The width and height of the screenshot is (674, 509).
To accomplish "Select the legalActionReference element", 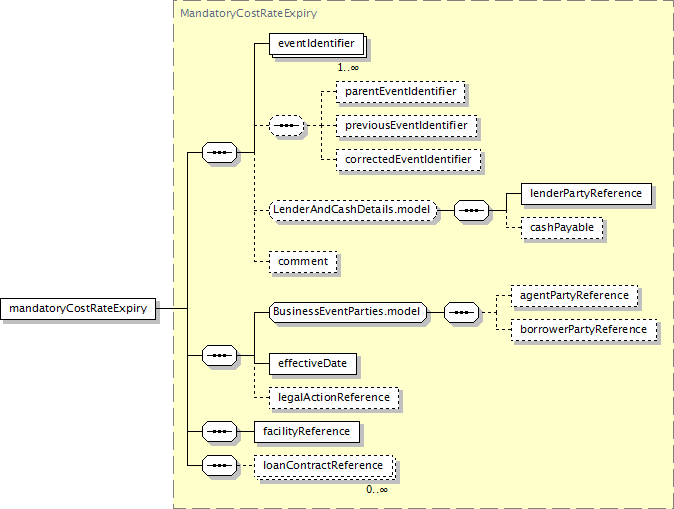I will 334,398.
